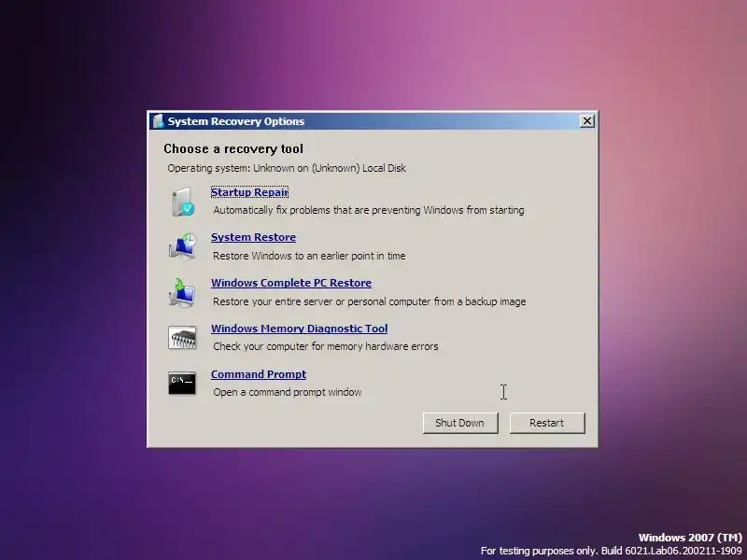Launch the System Restore link
Screen dimensions: 747x560
click(x=253, y=237)
